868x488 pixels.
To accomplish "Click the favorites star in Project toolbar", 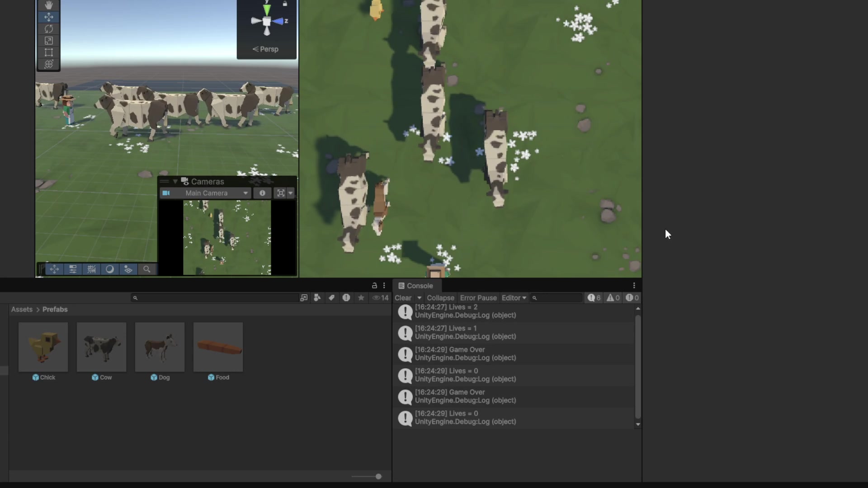I will 361,298.
